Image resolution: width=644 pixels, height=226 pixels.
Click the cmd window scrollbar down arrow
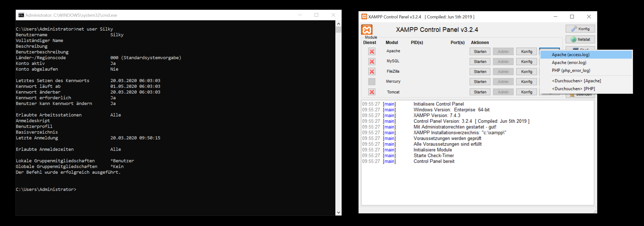pos(338,212)
